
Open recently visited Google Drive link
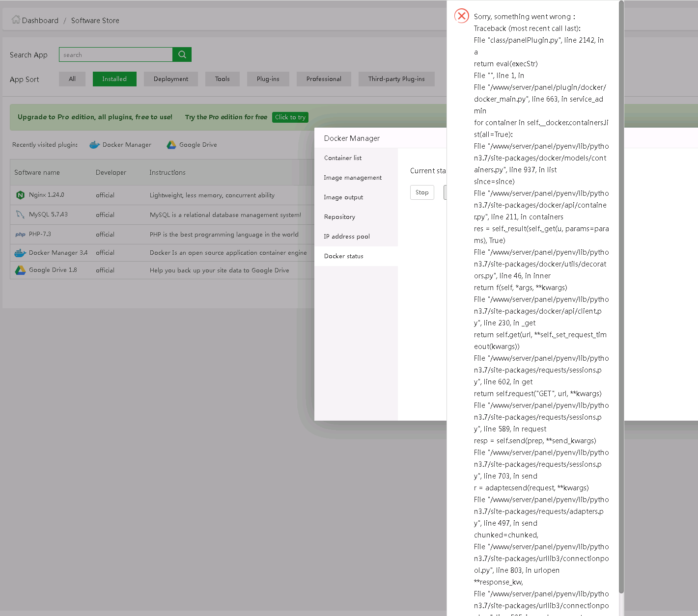[198, 145]
